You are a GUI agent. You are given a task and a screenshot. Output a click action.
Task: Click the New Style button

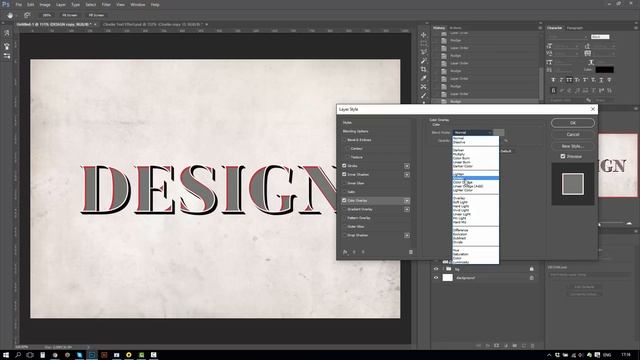573,146
